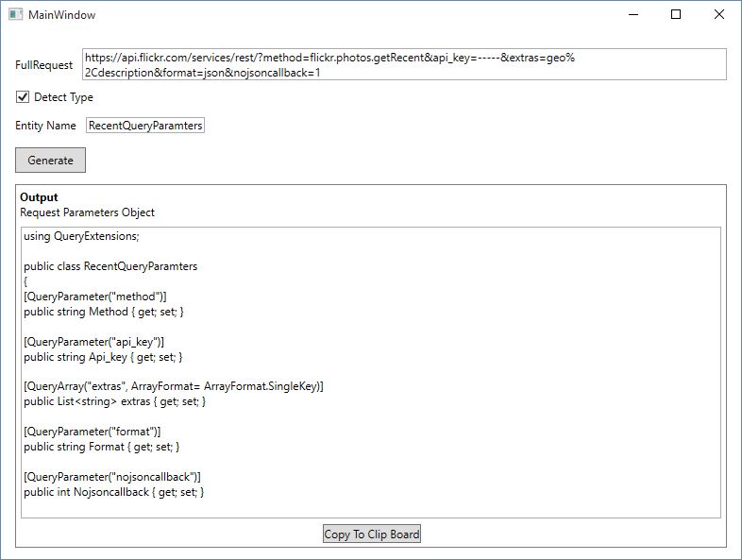This screenshot has height=560, width=742.
Task: Focus the FullRequest URL input field
Action: 404,64
